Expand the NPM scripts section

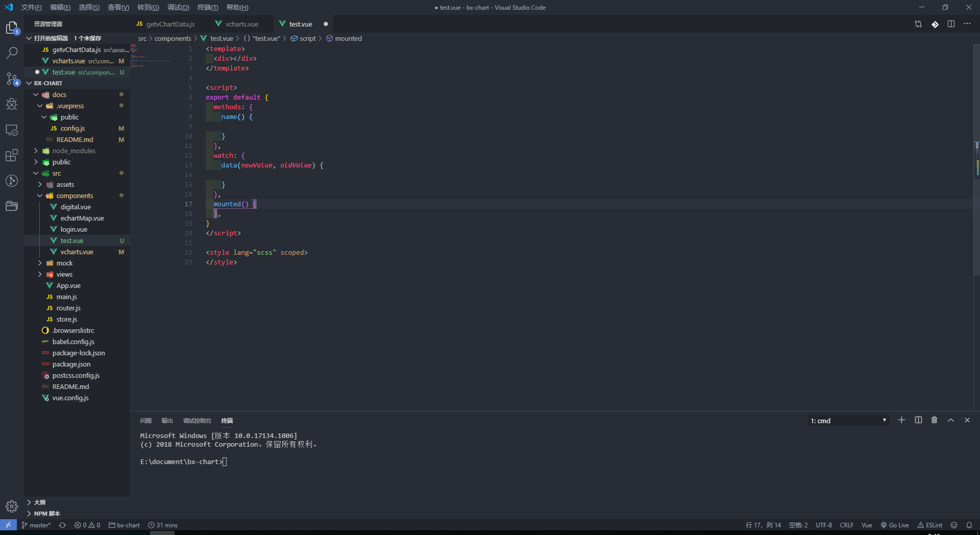(x=77, y=514)
